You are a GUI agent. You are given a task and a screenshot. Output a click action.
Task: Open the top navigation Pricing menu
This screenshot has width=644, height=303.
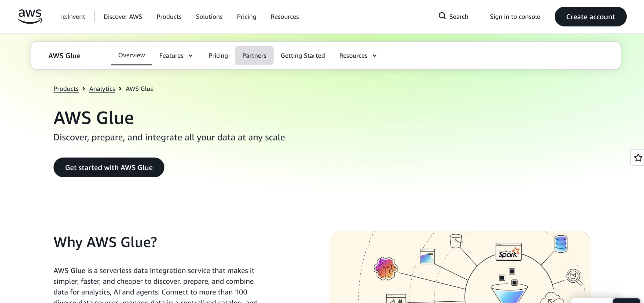click(246, 17)
